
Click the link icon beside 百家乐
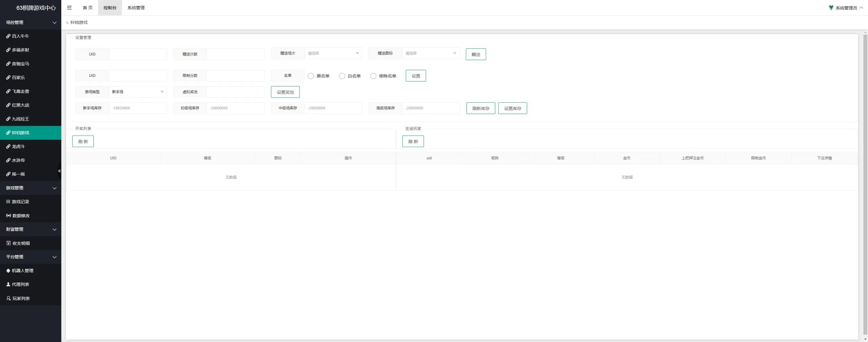click(8, 78)
